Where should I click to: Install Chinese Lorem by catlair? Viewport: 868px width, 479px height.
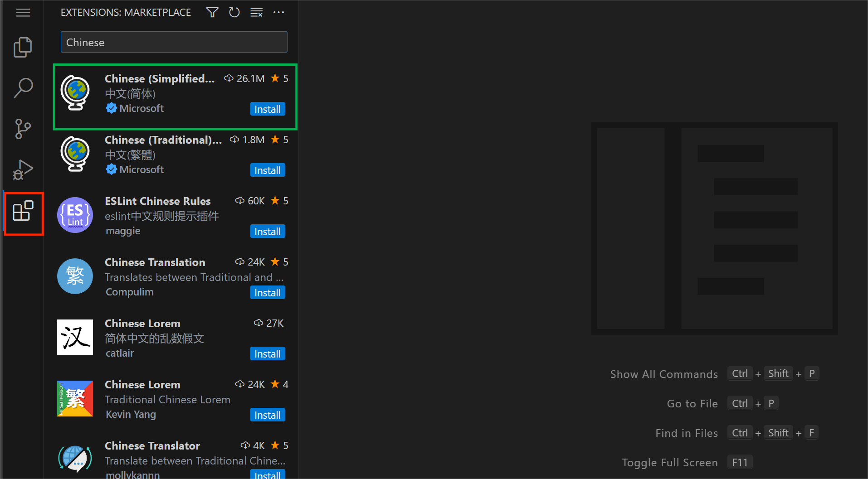(268, 354)
